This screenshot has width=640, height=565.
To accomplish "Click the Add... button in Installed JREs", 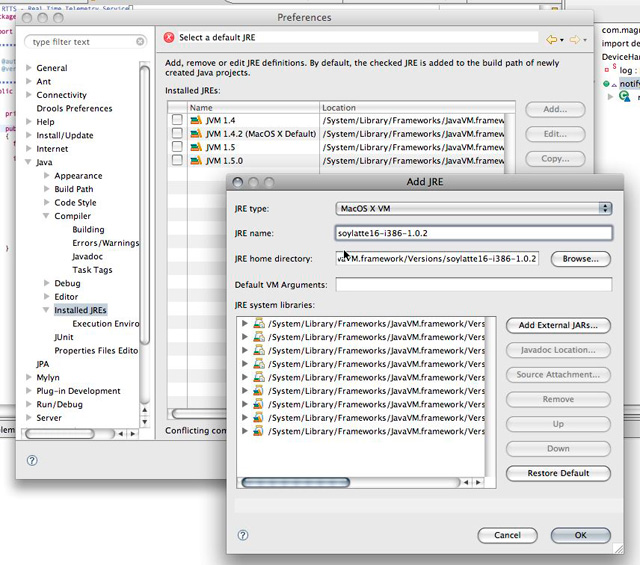I will [555, 109].
